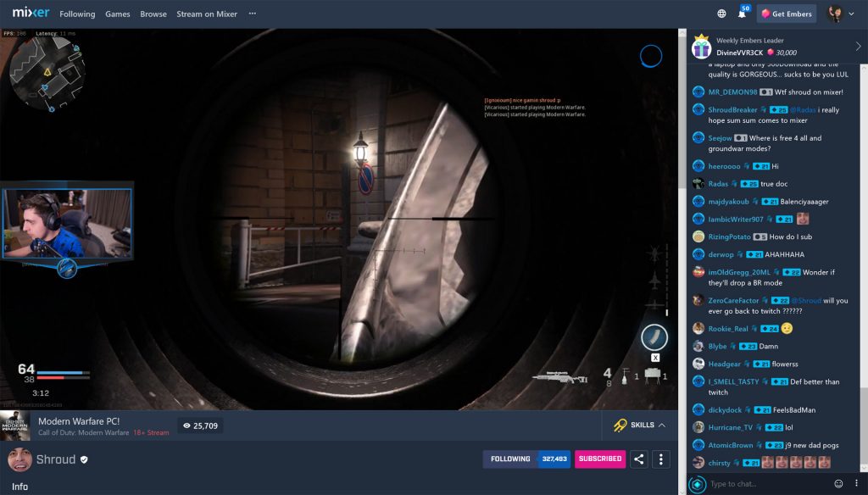Click Shroud's channel avatar
868x495 pixels.
(19, 459)
